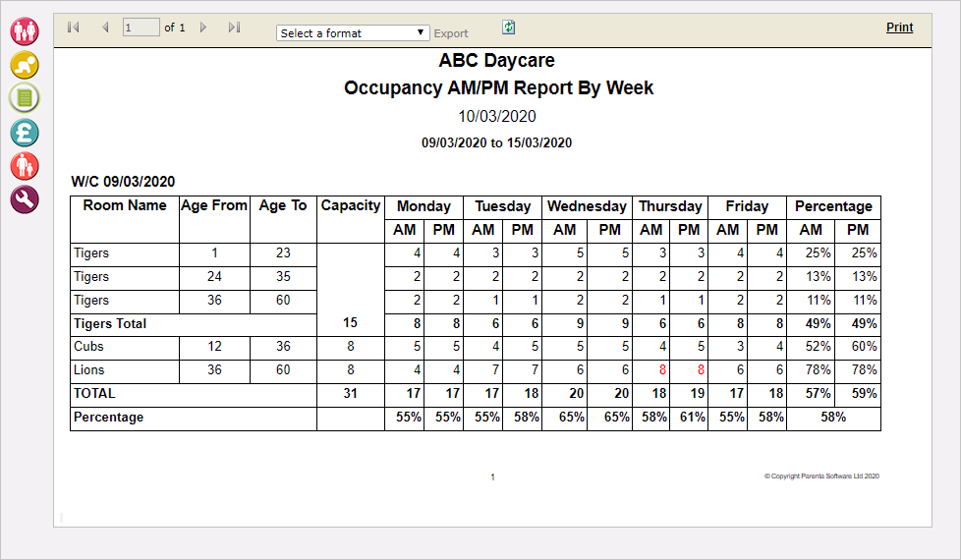The height and width of the screenshot is (560, 961).
Task: Click the total capacity value 31
Action: [350, 393]
